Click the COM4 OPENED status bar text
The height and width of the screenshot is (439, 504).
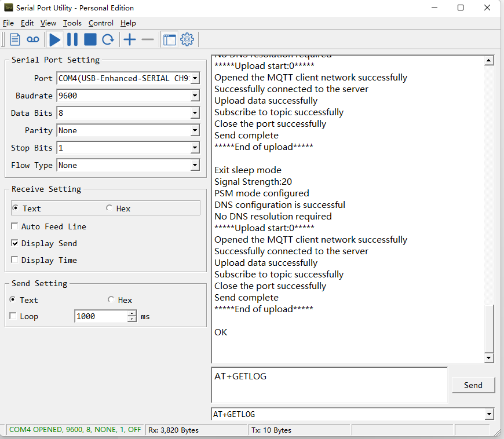[75, 430]
